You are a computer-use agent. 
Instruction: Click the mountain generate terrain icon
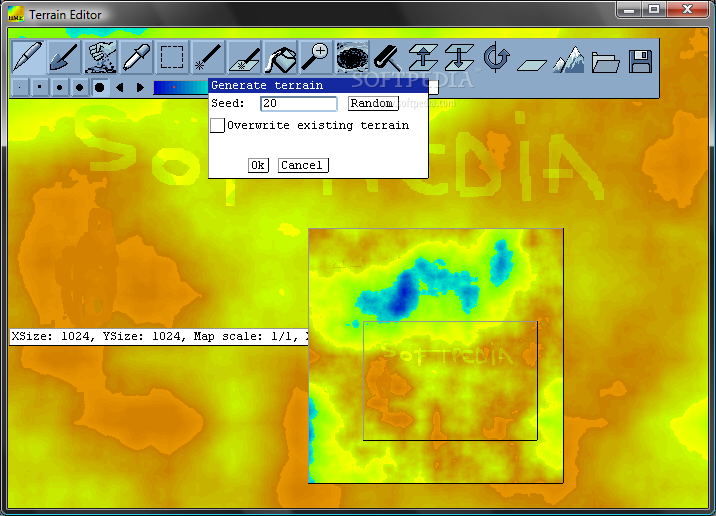coord(569,59)
